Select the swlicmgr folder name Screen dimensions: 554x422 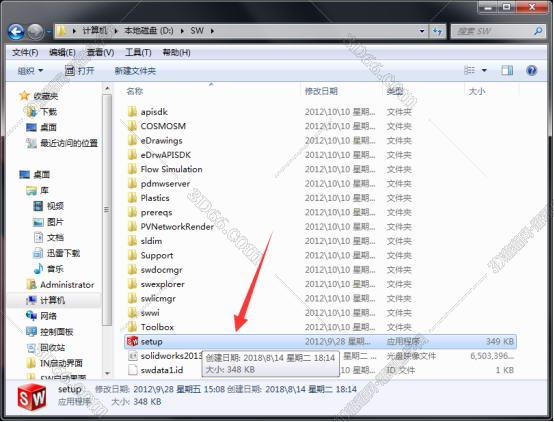click(x=158, y=298)
